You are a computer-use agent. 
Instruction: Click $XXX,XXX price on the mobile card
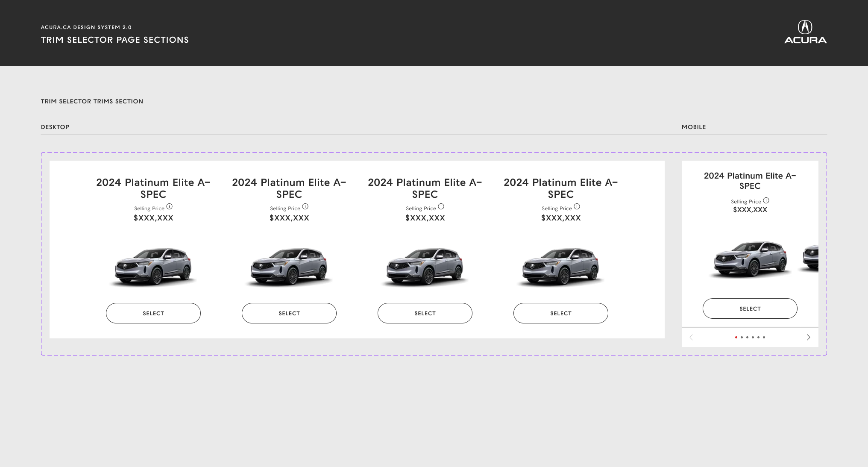click(750, 210)
